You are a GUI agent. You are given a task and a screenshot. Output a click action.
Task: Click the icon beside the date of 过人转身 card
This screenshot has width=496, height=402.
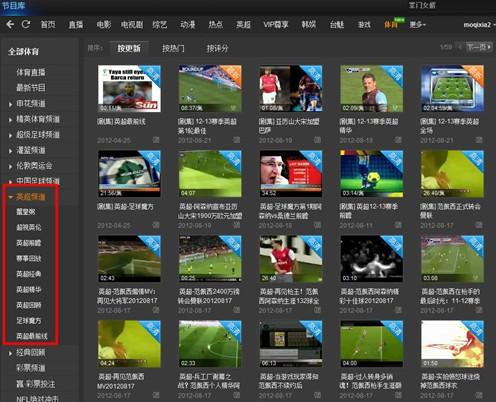pos(398,395)
